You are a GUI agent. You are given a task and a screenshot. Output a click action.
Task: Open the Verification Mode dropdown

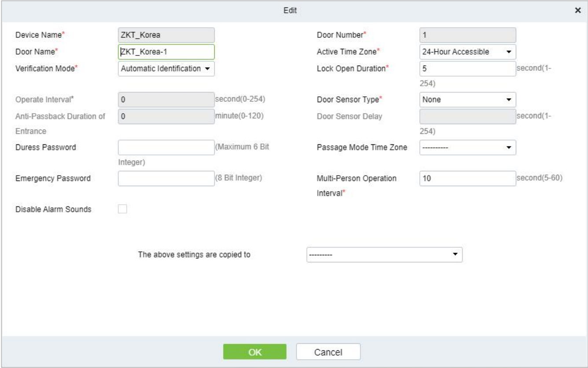166,68
